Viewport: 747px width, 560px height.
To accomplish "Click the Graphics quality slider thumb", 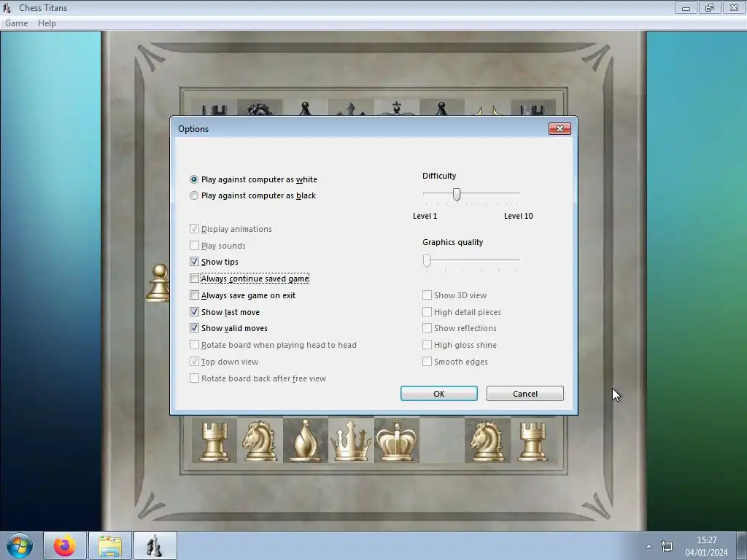I will click(x=427, y=260).
